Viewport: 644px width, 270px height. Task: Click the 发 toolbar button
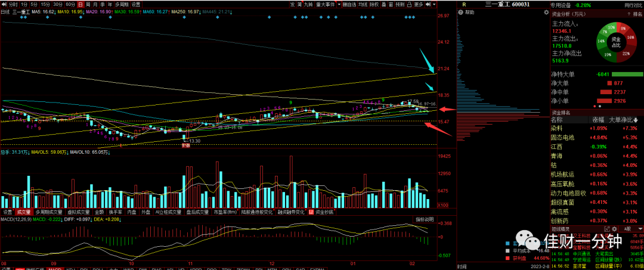[x=292, y=5]
